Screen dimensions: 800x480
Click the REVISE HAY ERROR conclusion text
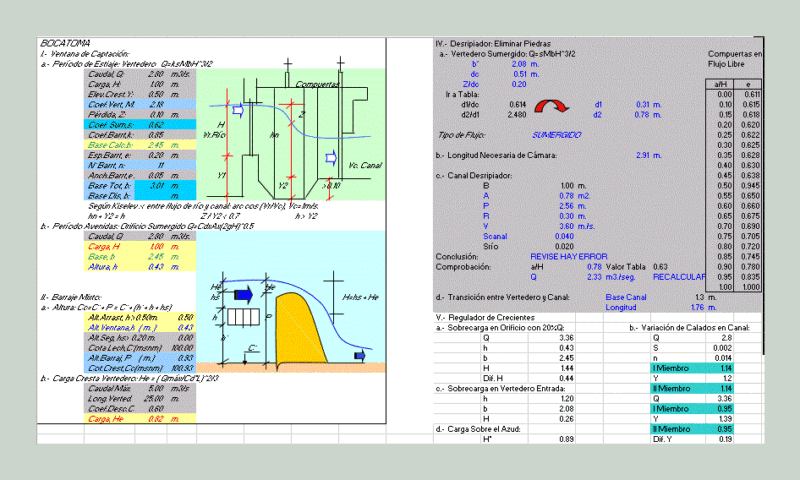click(569, 257)
